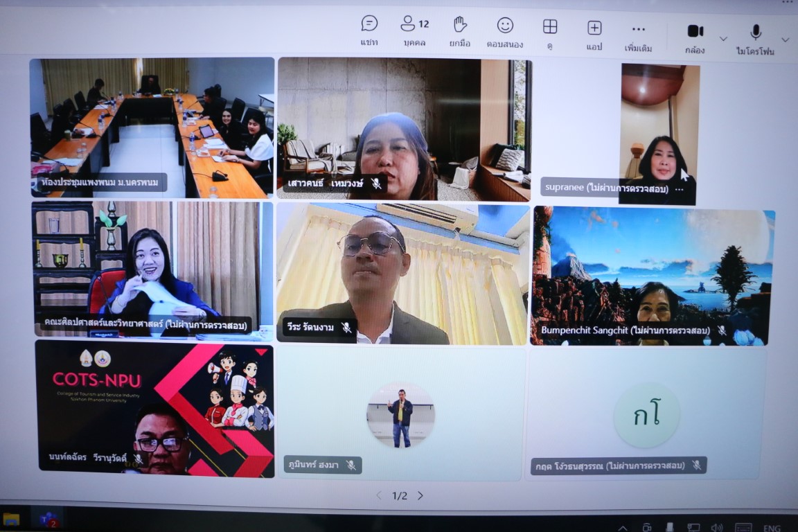The image size is (798, 532).
Task: Go to next page of participants
Action: coord(420,495)
